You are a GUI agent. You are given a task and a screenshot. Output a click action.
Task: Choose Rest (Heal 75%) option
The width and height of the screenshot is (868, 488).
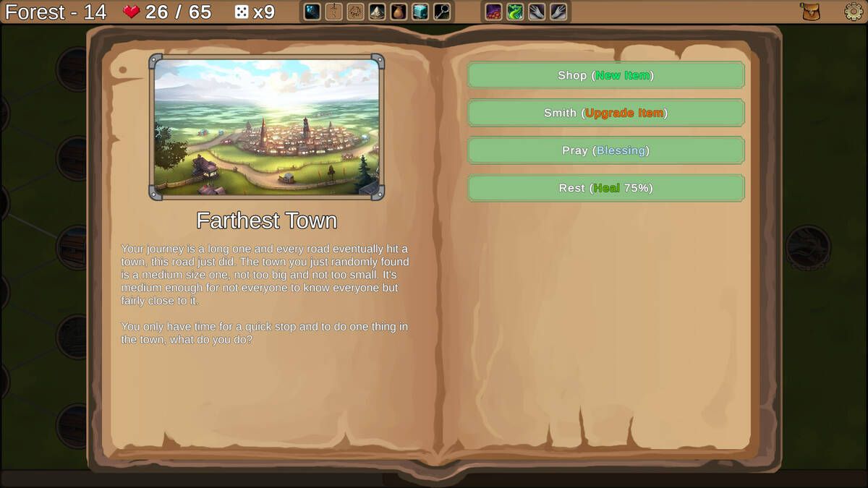pyautogui.click(x=606, y=188)
